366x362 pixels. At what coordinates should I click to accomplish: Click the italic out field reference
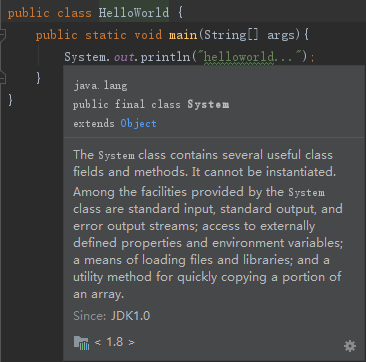coord(124,57)
